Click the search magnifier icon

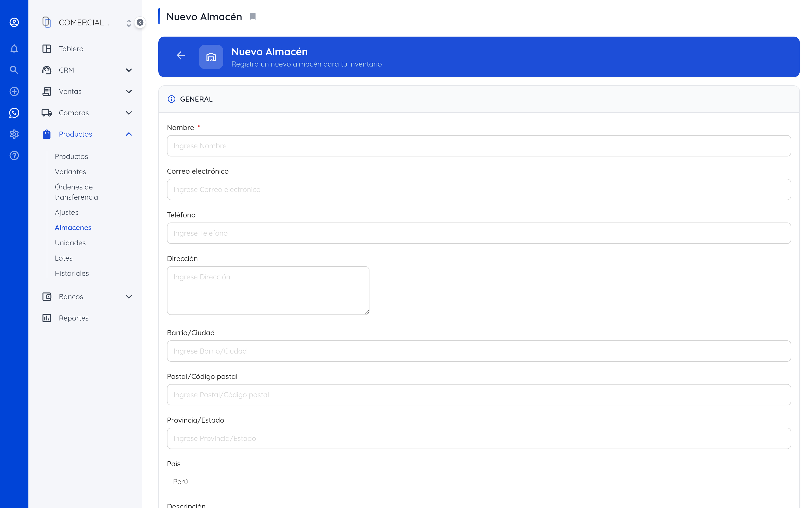(14, 70)
